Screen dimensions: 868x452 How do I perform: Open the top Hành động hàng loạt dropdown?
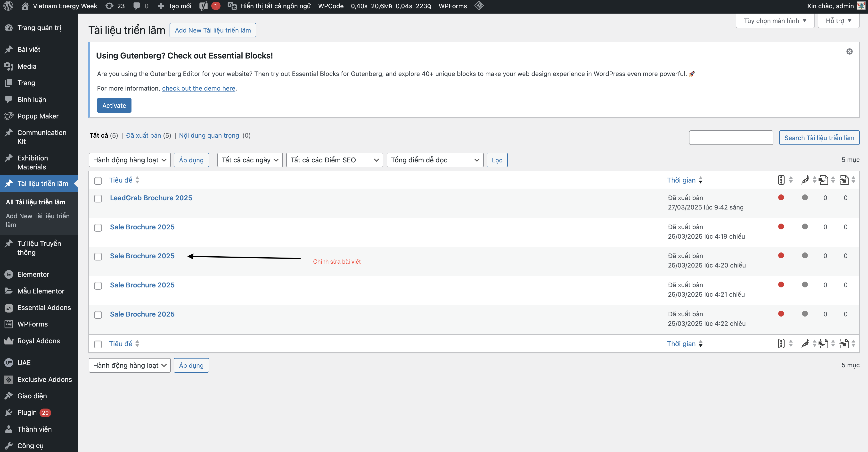[x=129, y=160]
